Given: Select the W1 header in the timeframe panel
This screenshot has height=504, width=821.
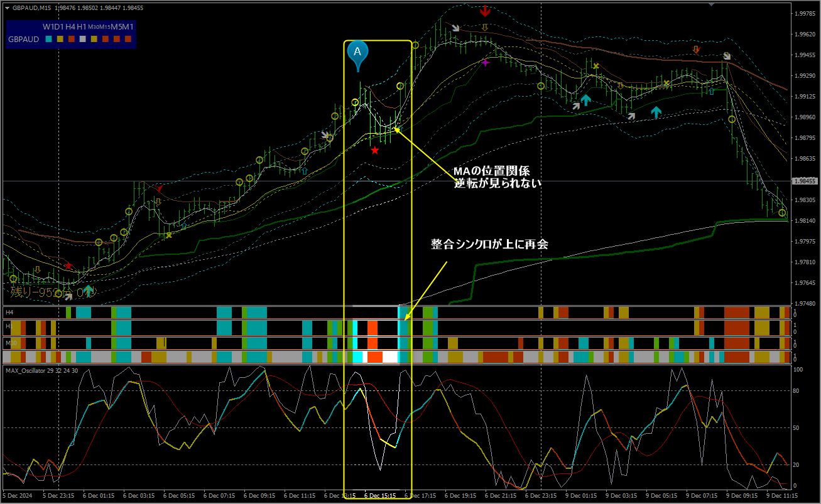Looking at the screenshot, I should click(x=48, y=27).
